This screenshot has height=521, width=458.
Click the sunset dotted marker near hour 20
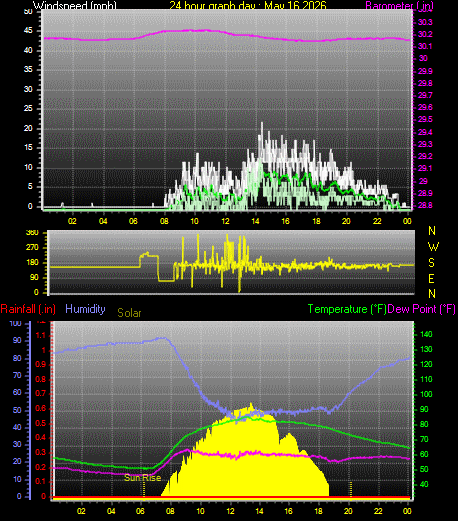coord(351,489)
